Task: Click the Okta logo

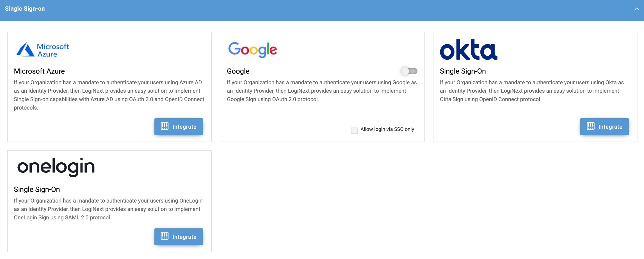Action: (468, 50)
